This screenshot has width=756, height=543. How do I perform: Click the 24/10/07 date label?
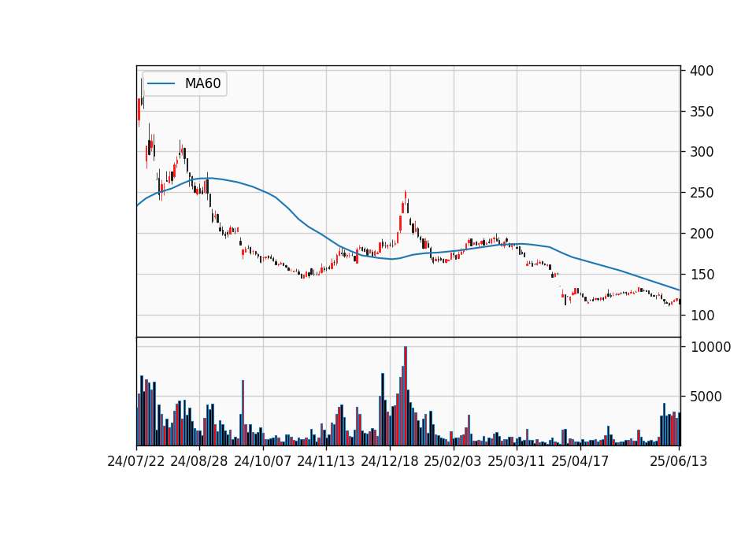263,461
